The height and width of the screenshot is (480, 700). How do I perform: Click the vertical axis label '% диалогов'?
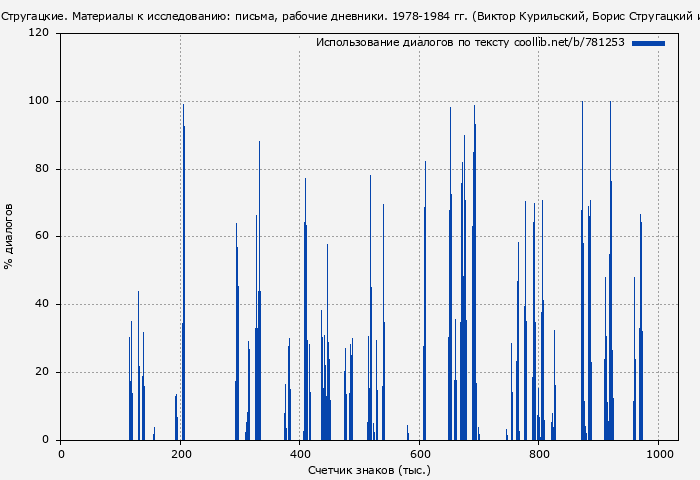[x=9, y=236]
